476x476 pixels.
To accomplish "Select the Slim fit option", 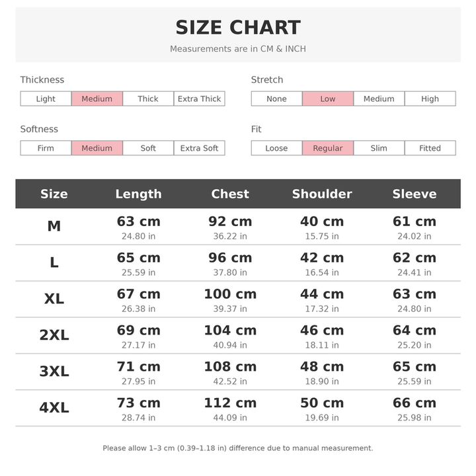I will [x=379, y=148].
